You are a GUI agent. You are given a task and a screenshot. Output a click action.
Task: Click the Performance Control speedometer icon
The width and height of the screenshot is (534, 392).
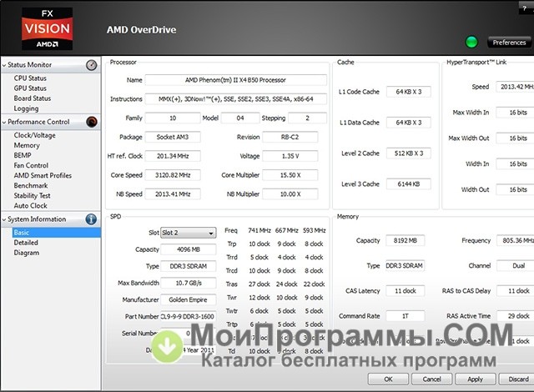92,122
